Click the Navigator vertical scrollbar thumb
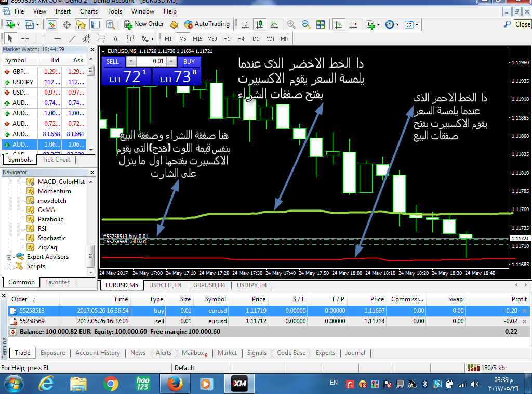 pyautogui.click(x=90, y=257)
